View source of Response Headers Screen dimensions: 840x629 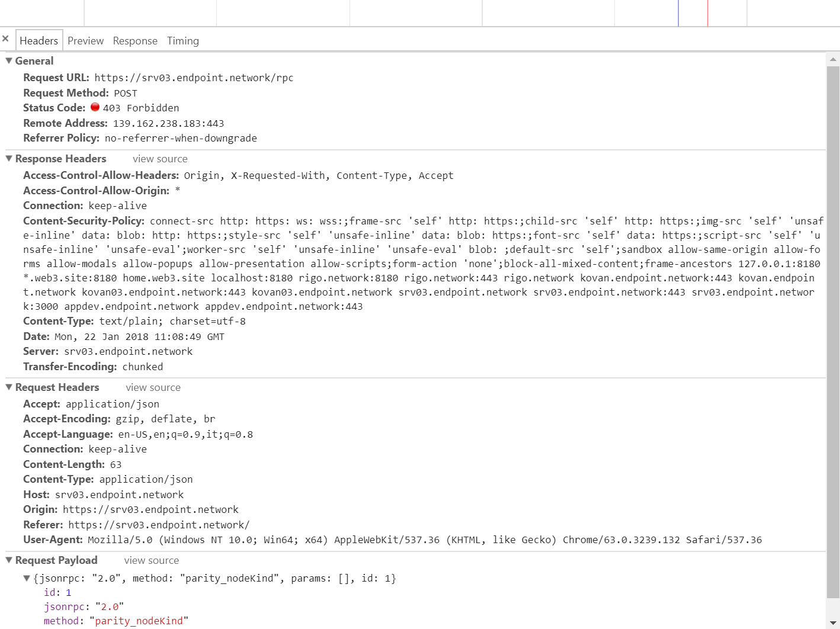[x=160, y=159]
